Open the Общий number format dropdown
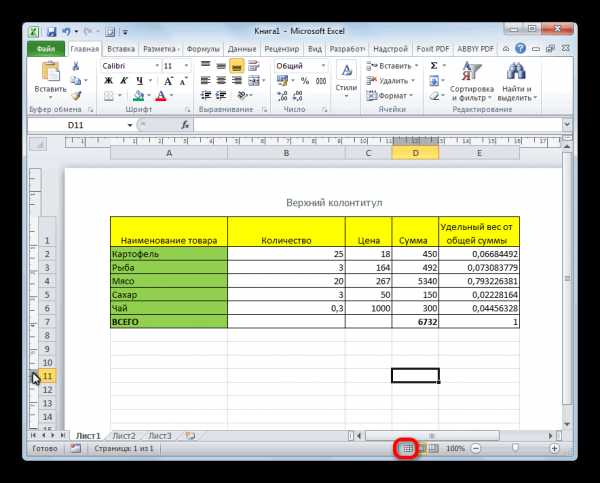Screen dimensions: 600x483 coord(323,66)
